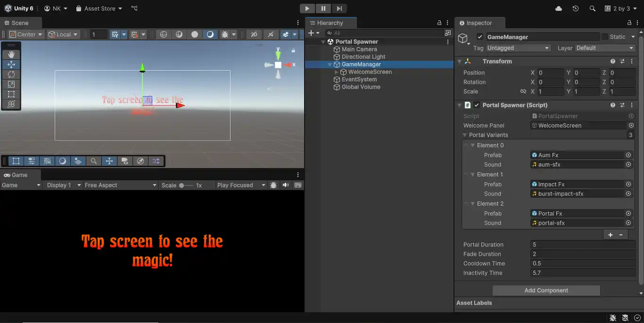Click the Gizmos shuffle icon below the Scene view

(157, 161)
